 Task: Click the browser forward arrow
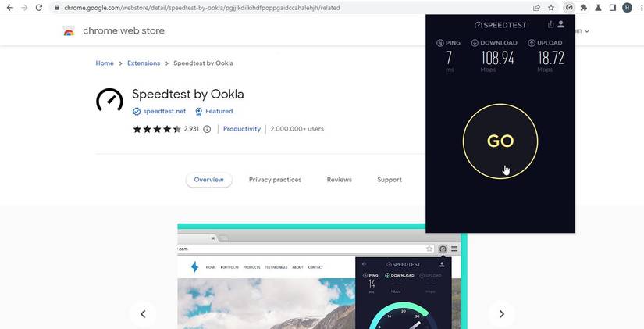pyautogui.click(x=24, y=7)
